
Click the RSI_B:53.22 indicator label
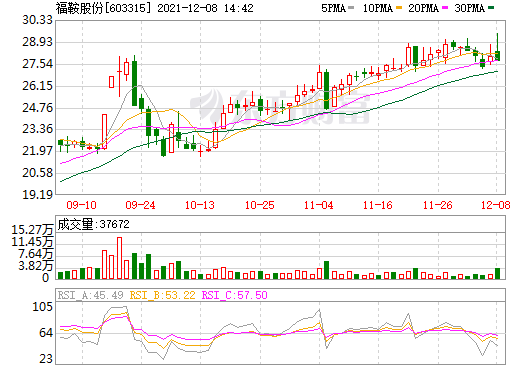click(162, 295)
